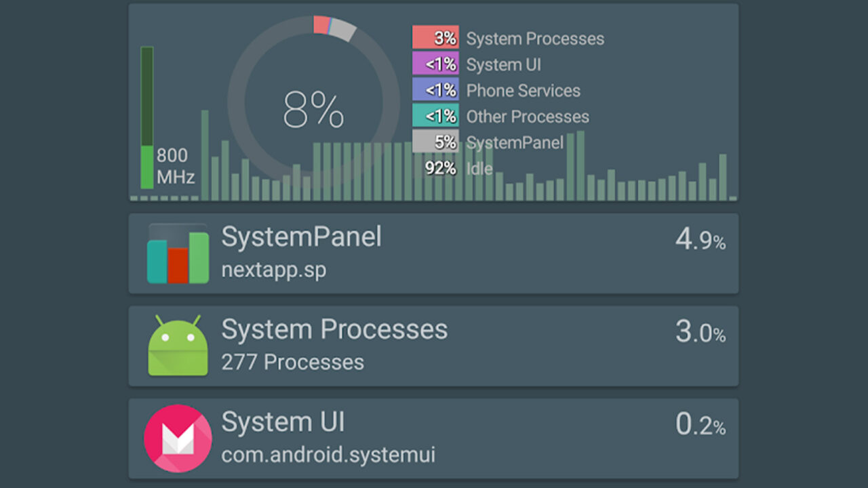Tap the Marshmallow System UI icon
This screenshot has width=868, height=488.
point(177,437)
